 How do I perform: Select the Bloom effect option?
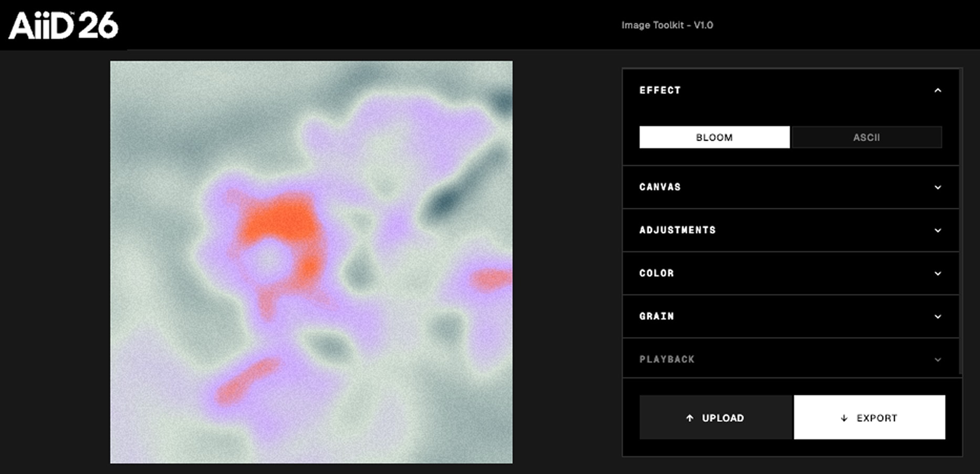tap(714, 137)
